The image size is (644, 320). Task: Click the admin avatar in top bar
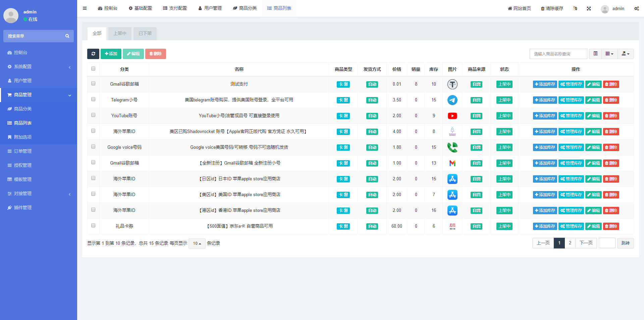click(605, 9)
